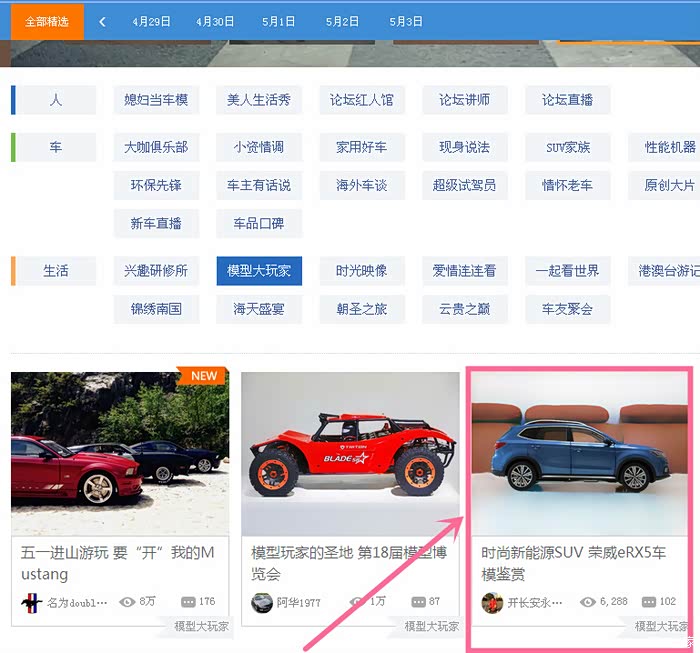Open the orange buggy model thumbnail
The height and width of the screenshot is (653, 700).
click(350, 453)
